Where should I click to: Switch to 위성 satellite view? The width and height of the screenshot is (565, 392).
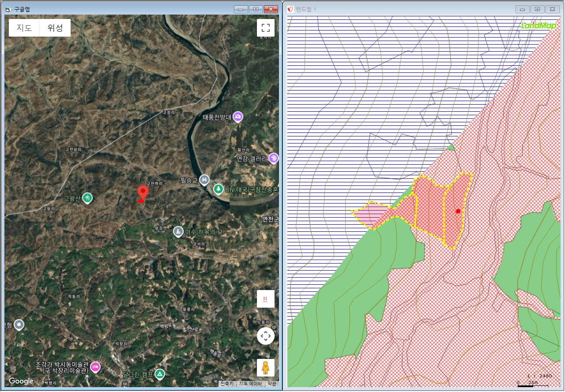[x=55, y=28]
